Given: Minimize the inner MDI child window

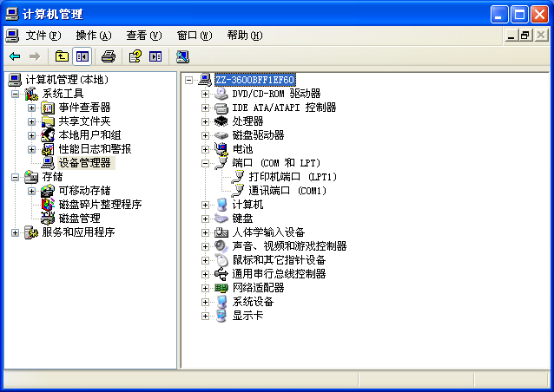Looking at the screenshot, I should 511,36.
